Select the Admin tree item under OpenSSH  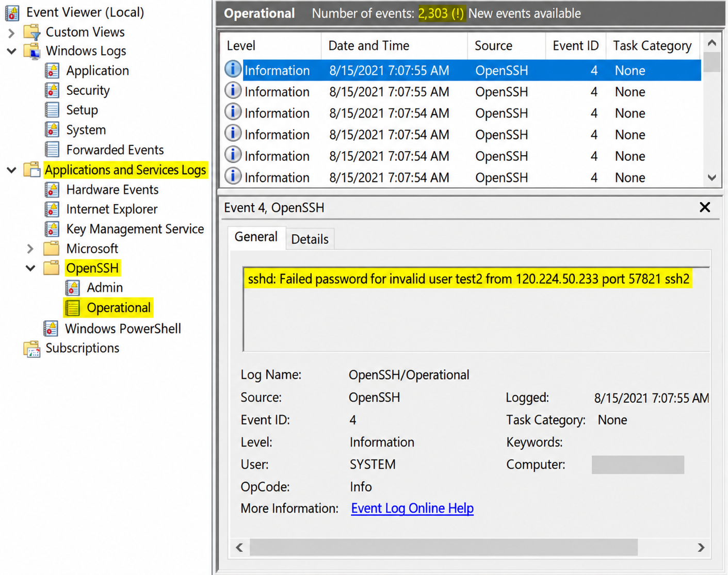pos(105,288)
